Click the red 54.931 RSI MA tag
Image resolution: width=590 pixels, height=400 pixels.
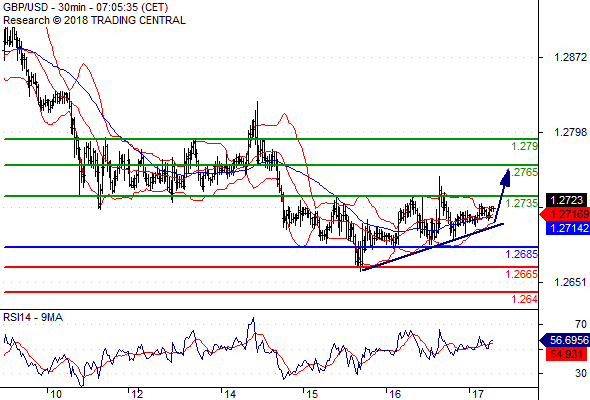tap(566, 354)
